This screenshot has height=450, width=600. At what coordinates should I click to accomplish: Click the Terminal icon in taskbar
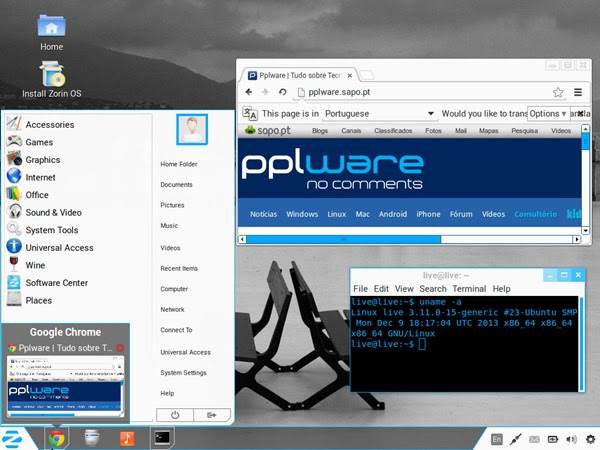click(162, 438)
